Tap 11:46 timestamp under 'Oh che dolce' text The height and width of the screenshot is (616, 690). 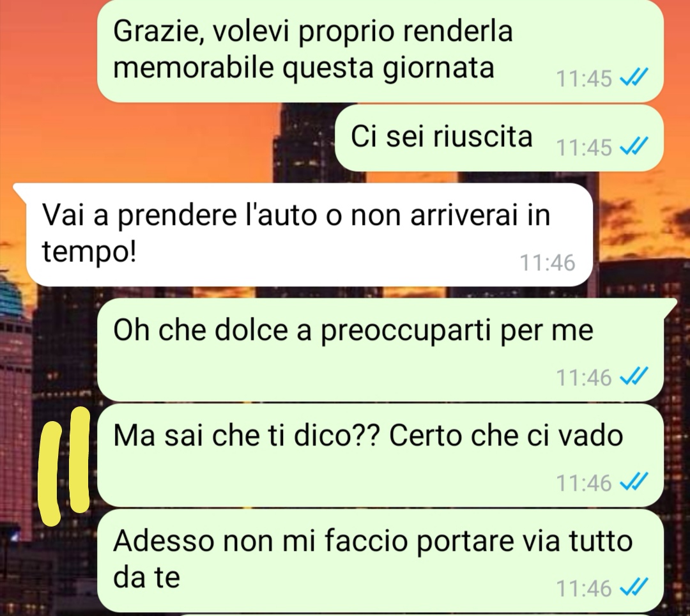pos(584,378)
